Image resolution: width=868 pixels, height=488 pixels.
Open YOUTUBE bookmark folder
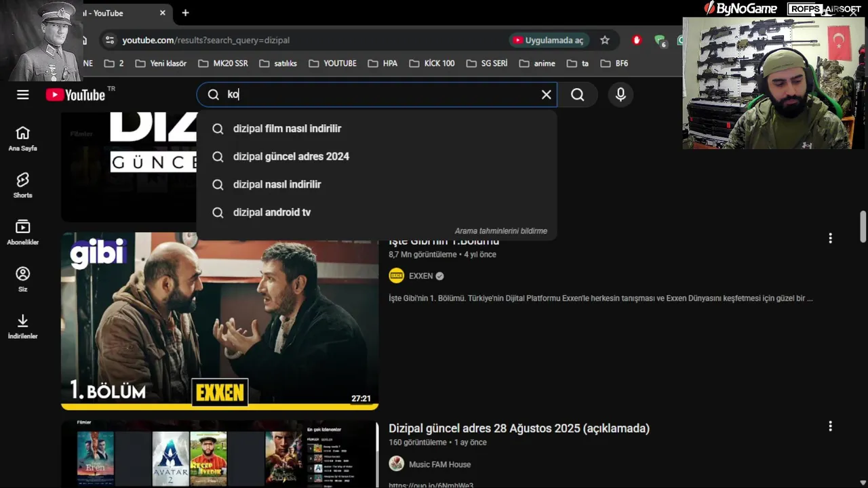click(332, 63)
